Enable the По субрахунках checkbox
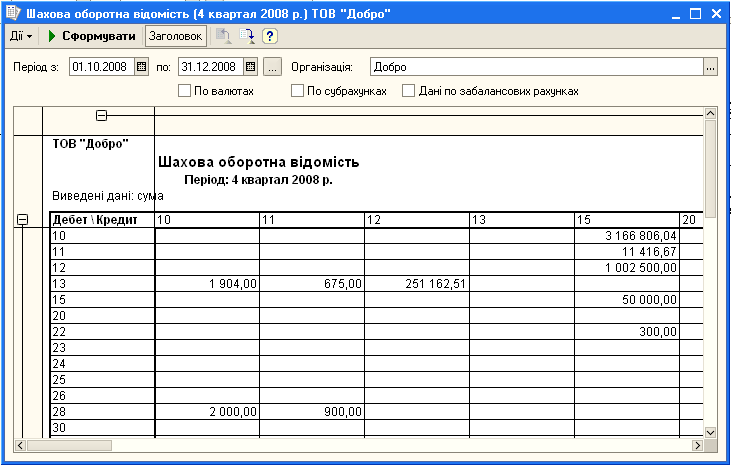 click(x=297, y=90)
